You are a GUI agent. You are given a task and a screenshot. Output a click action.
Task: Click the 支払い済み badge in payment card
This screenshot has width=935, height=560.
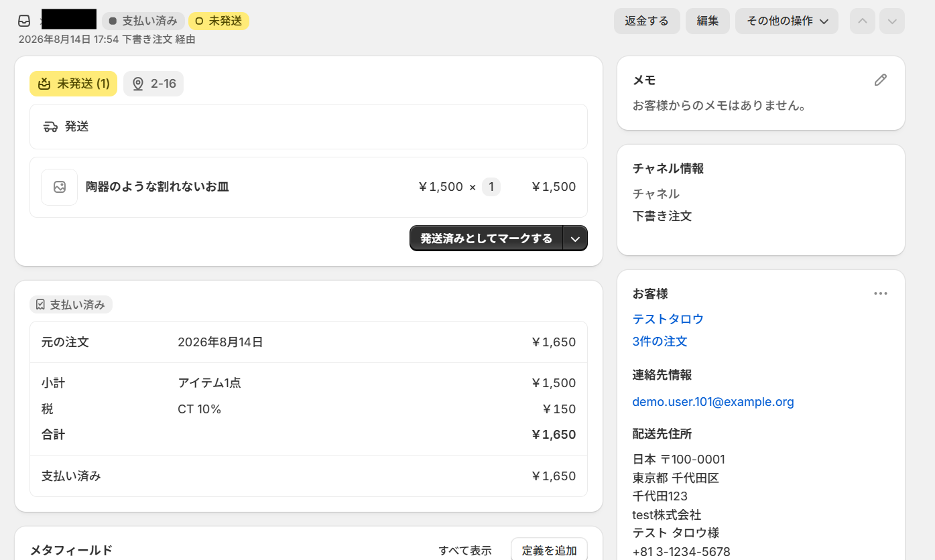point(71,305)
